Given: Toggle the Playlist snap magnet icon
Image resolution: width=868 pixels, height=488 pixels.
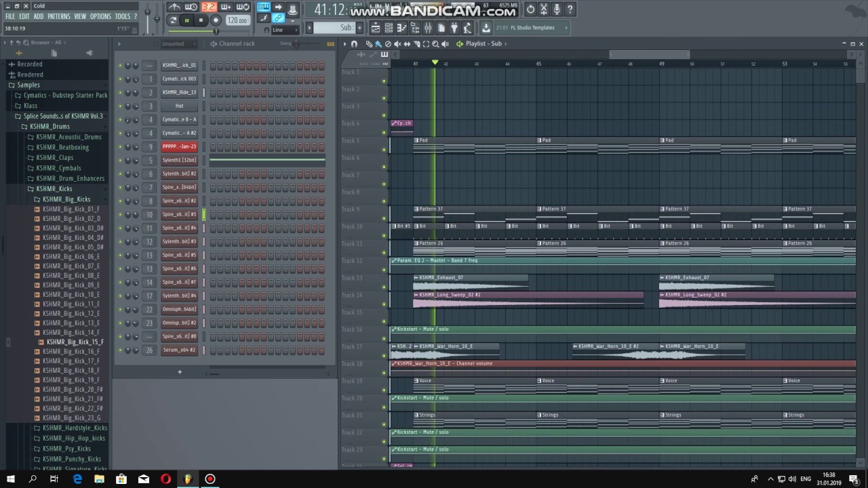Looking at the screenshot, I should point(354,44).
